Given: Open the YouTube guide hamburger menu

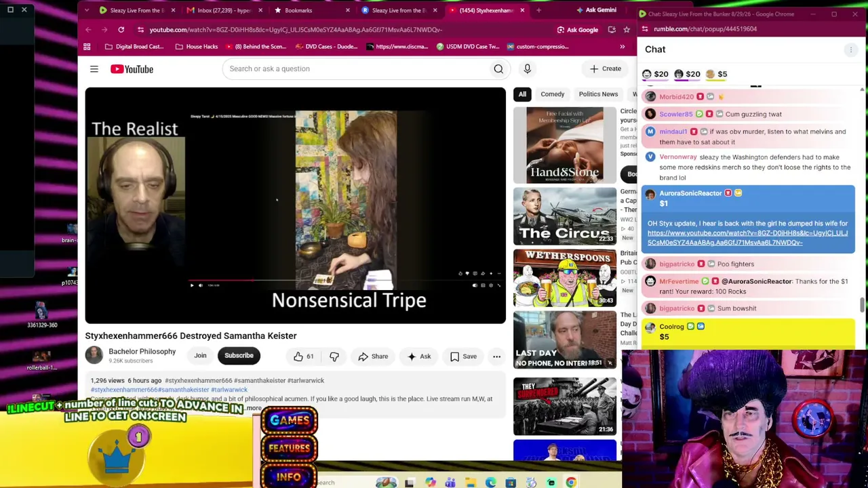Looking at the screenshot, I should tap(94, 69).
